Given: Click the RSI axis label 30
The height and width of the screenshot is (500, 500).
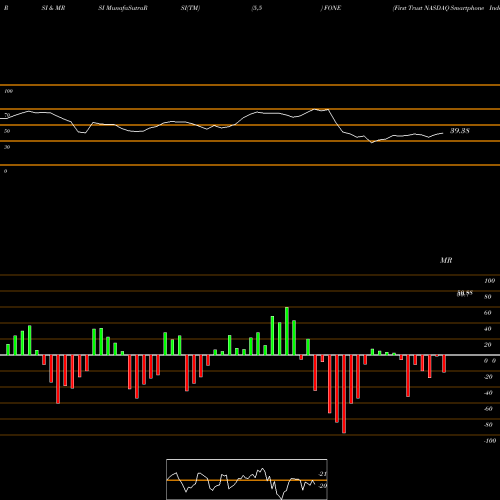Looking at the screenshot, I should (7, 147).
